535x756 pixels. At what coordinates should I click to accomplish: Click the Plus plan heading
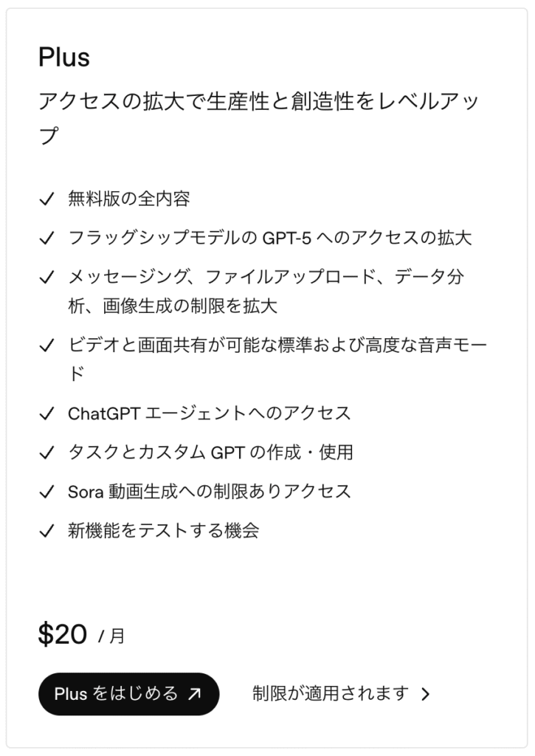click(x=64, y=58)
